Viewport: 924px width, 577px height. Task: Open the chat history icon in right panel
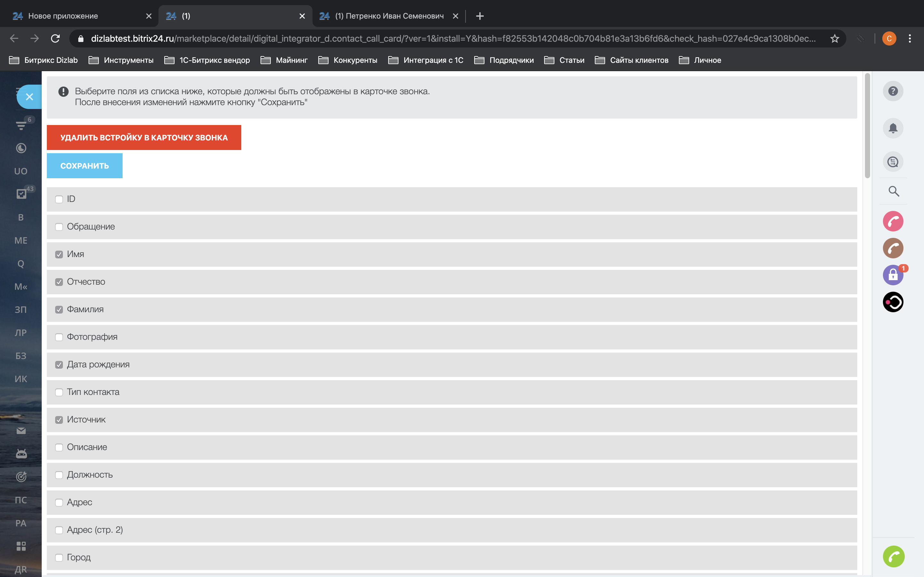pos(893,162)
